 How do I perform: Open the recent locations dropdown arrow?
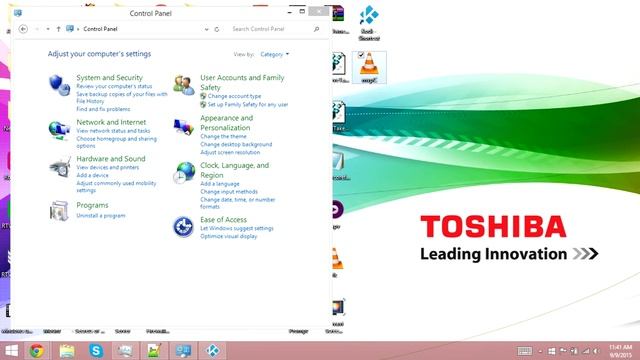pos(48,29)
